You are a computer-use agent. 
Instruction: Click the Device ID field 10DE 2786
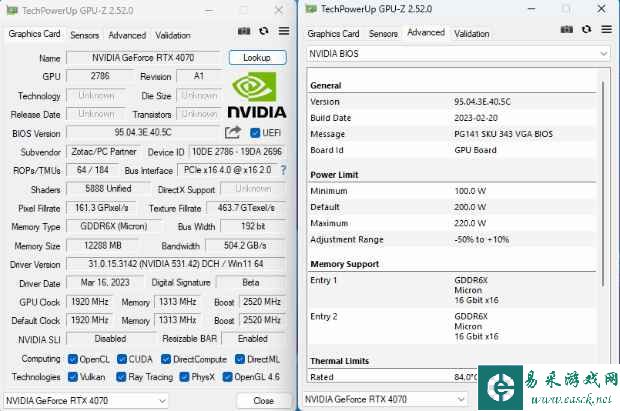pyautogui.click(x=237, y=152)
